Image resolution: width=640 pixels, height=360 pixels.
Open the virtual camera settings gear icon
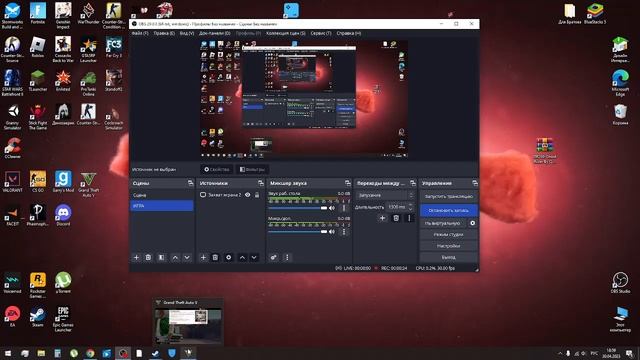(x=473, y=223)
